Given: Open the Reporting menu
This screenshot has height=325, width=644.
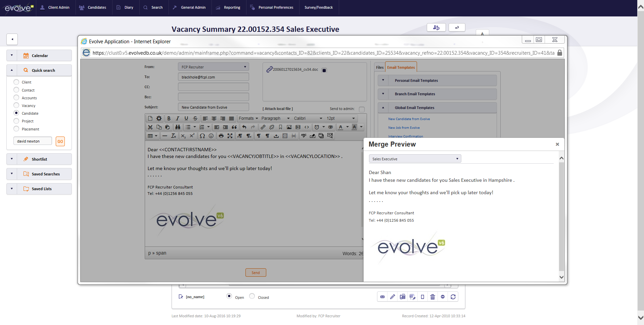Looking at the screenshot, I should pos(231,7).
